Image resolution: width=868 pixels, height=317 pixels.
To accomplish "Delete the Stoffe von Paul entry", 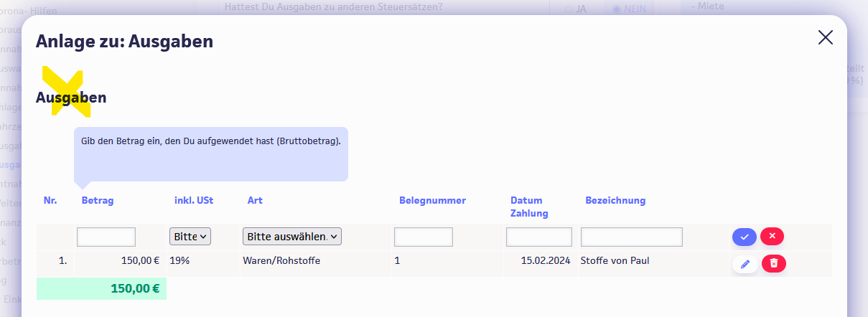I will pos(773,264).
